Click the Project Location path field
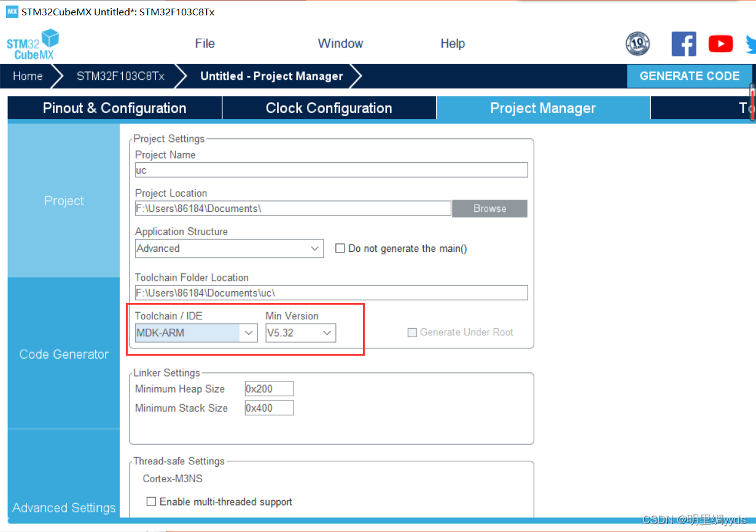The height and width of the screenshot is (532, 756). (x=293, y=208)
